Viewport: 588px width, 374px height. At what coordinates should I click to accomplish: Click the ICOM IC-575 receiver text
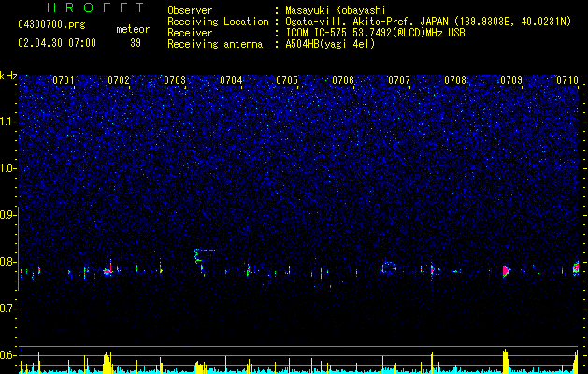pos(375,33)
